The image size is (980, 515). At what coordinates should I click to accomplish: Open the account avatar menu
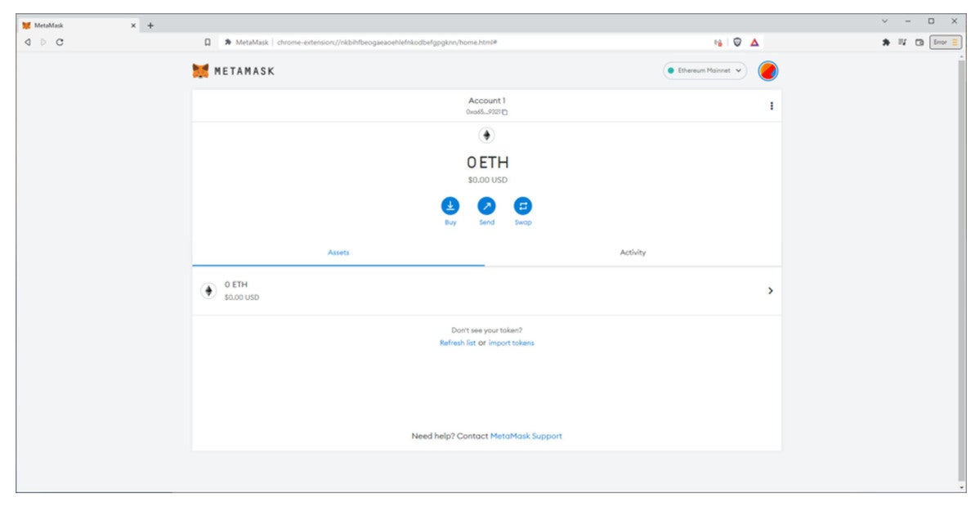click(x=768, y=70)
